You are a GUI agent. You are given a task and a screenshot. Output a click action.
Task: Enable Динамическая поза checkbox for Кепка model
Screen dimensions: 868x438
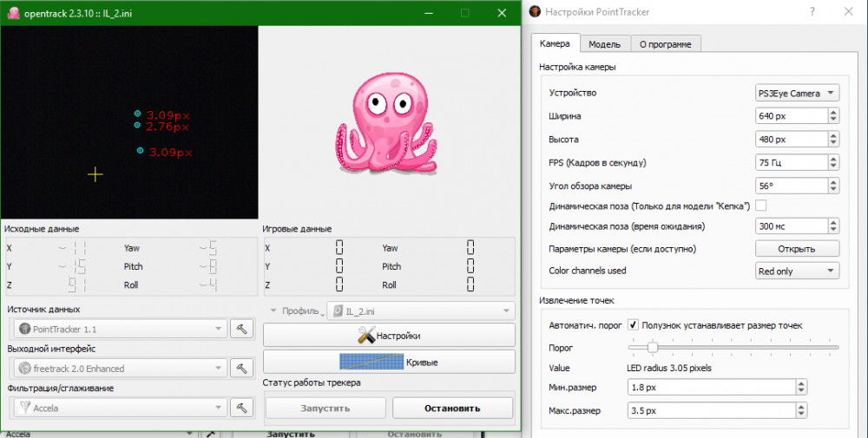[x=760, y=206]
